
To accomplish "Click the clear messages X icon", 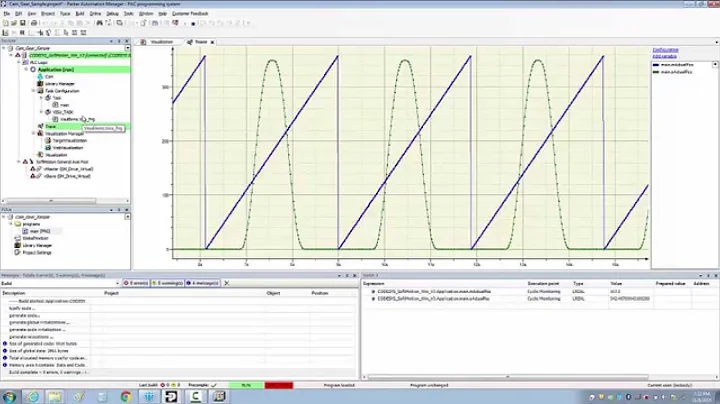I will click(x=226, y=283).
